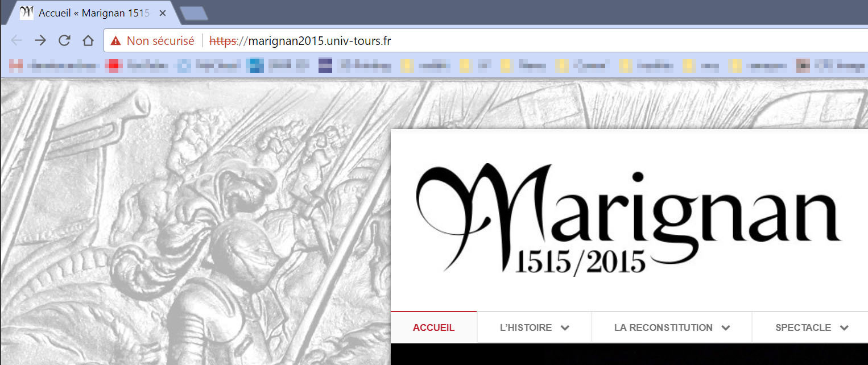Screen dimensions: 868x365
Task: Click the browser back arrow
Action: click(16, 40)
